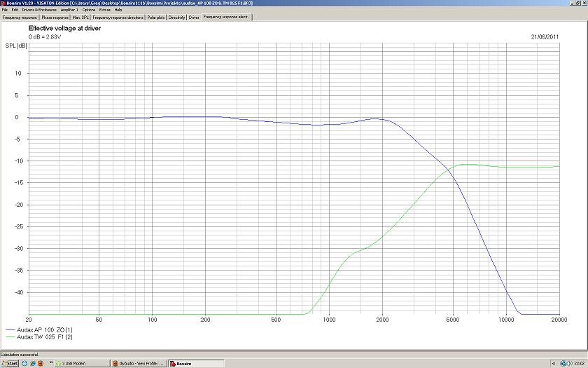Viewport: 588px width, 368px height.
Task: Expand the quick launch overflow chevron
Action: tap(51, 364)
